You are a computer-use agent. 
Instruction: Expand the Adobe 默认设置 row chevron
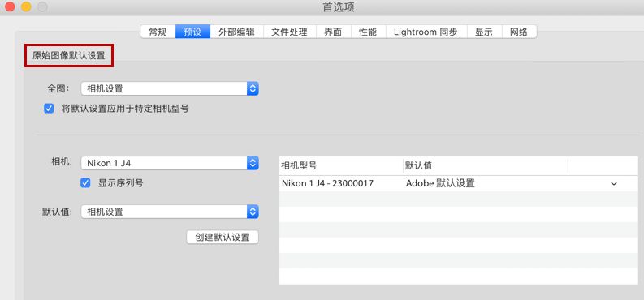(x=614, y=184)
